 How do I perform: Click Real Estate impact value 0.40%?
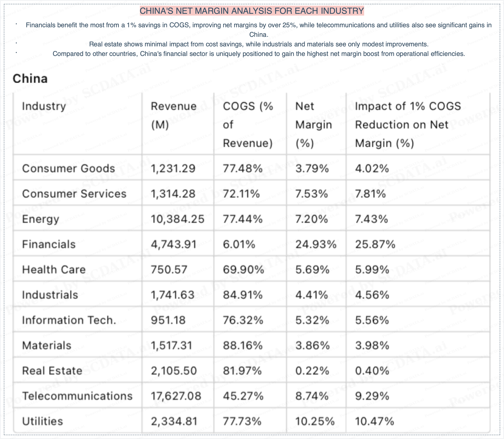(x=372, y=371)
